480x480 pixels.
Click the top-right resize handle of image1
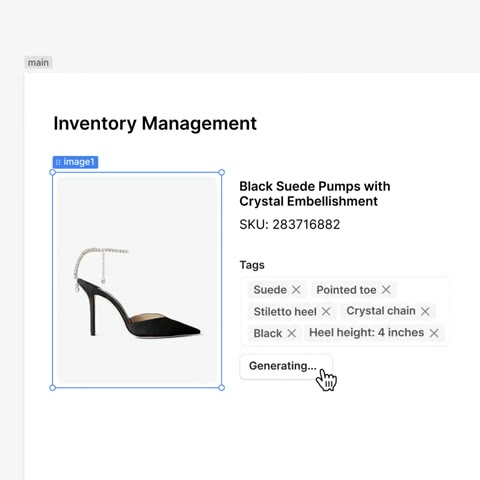(221, 172)
